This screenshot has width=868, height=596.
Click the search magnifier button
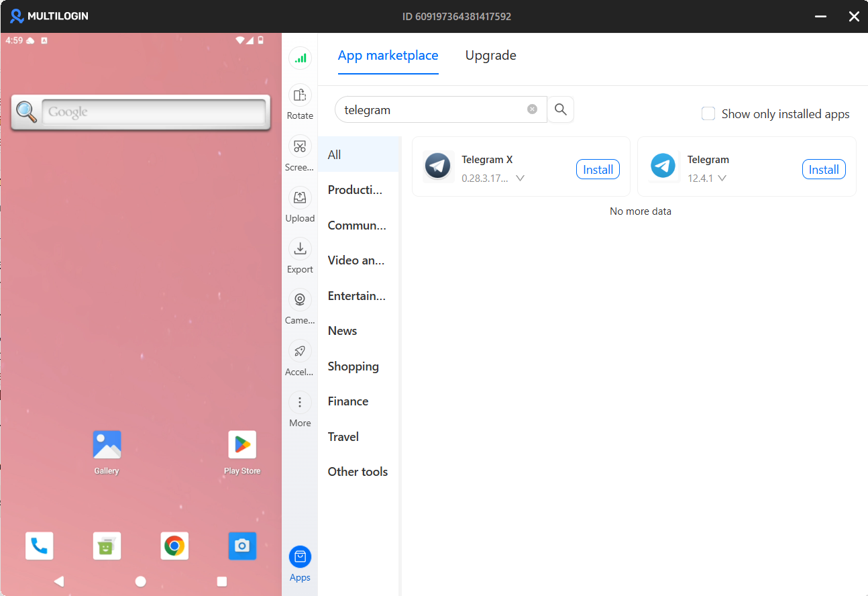click(561, 109)
